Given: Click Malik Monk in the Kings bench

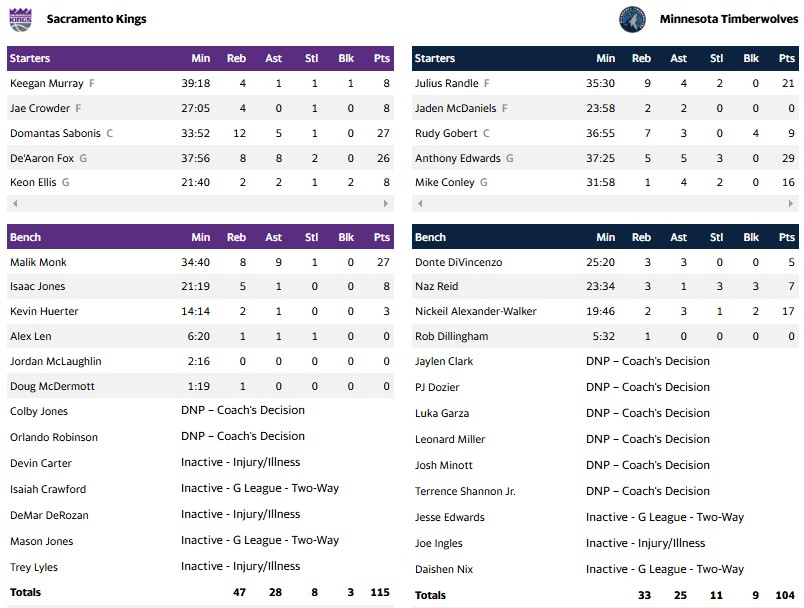Looking at the screenshot, I should tap(38, 262).
